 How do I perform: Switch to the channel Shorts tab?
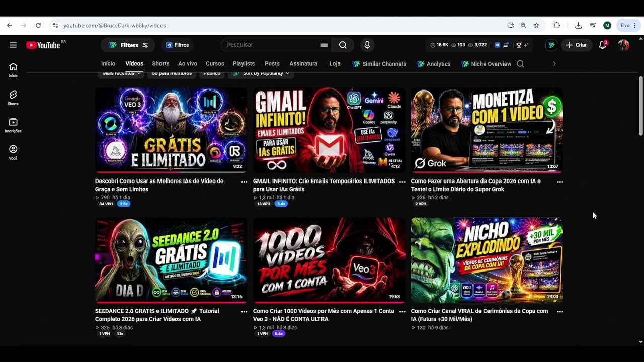pyautogui.click(x=160, y=64)
